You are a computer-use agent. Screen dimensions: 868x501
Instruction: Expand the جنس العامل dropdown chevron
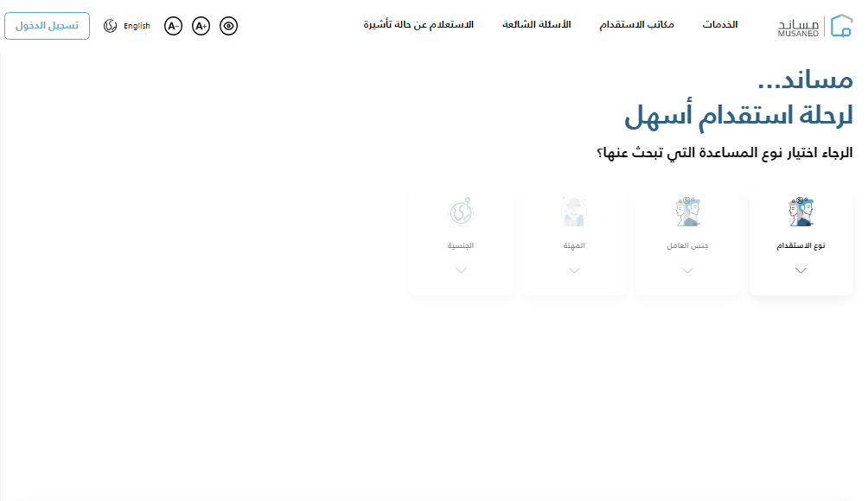coord(687,270)
